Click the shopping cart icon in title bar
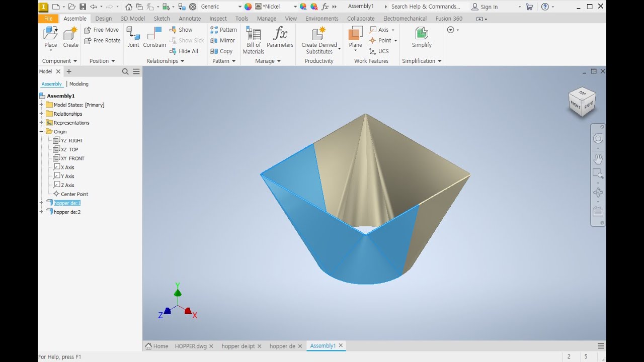 (529, 7)
